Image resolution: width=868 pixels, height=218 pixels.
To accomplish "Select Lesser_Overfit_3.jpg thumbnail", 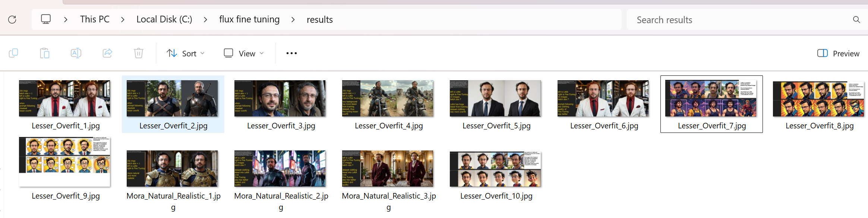I will (x=280, y=99).
